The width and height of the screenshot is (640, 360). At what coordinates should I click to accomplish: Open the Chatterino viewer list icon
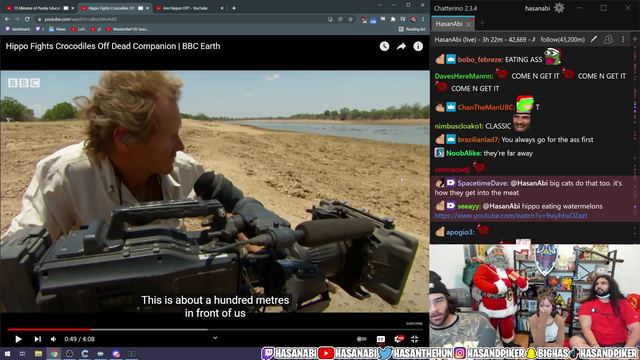tap(608, 39)
